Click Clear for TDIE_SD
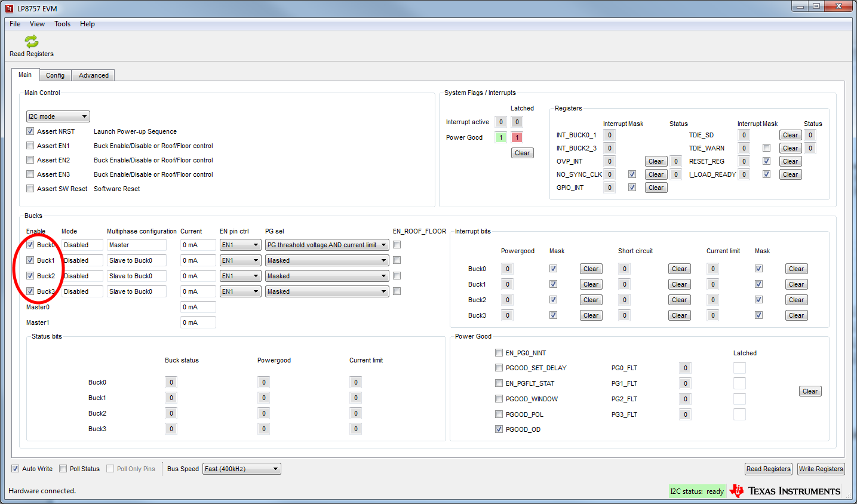Viewport: 857px width, 504px height. point(791,135)
